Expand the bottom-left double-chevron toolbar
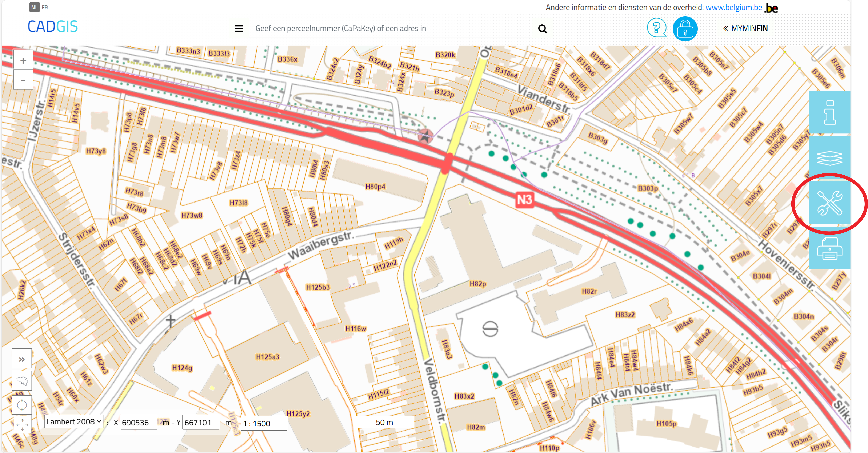The height and width of the screenshot is (453, 868). (22, 359)
